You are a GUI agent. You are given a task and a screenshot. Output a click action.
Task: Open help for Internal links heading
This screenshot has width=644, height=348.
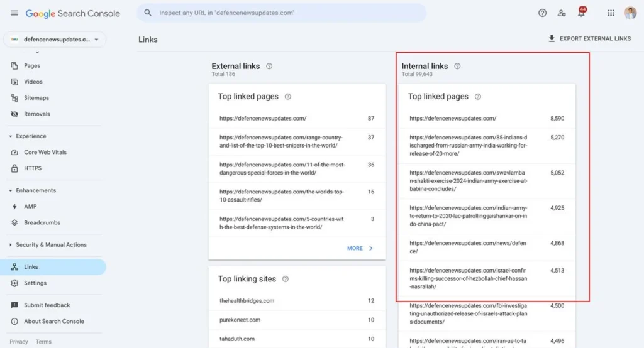457,66
